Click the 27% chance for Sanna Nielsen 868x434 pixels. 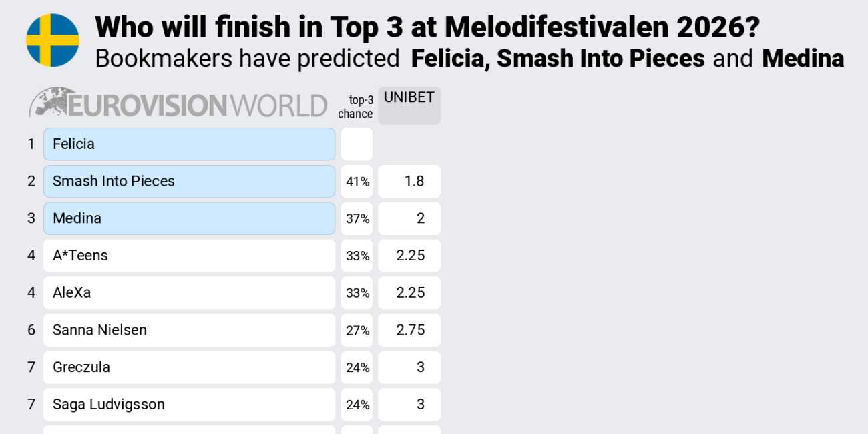[357, 330]
